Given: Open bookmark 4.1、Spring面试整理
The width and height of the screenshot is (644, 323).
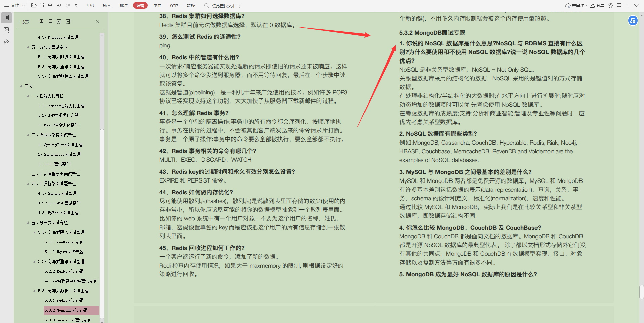Looking at the screenshot, I should [x=57, y=193].
